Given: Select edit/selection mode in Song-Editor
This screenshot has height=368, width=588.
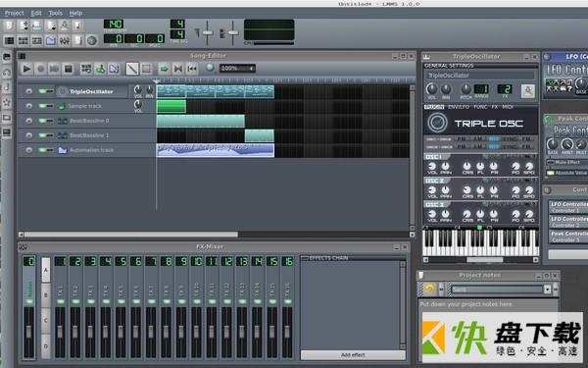Looking at the screenshot, I should 146,69.
